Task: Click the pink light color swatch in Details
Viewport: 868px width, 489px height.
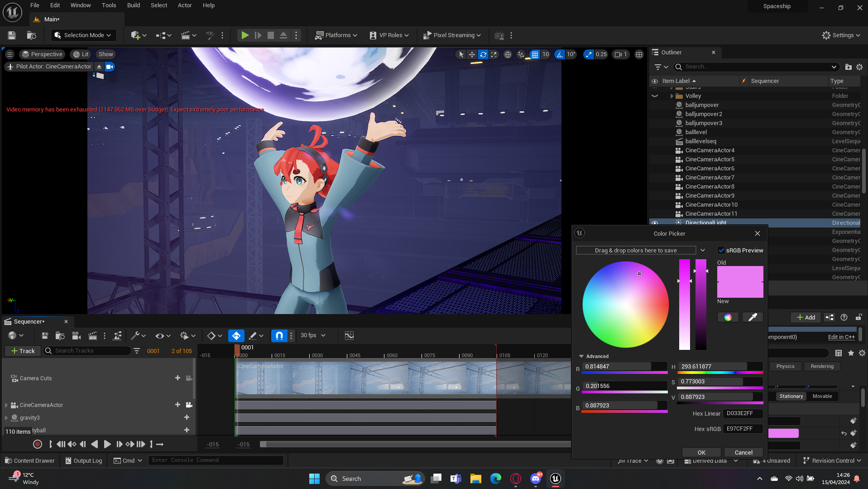Action: pos(783,433)
